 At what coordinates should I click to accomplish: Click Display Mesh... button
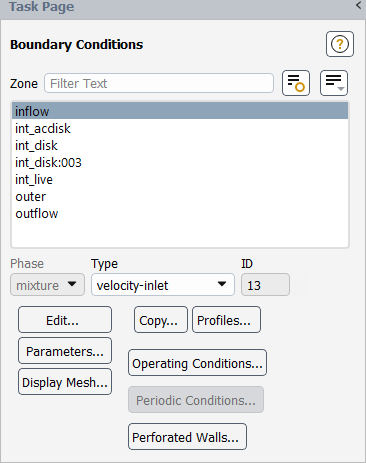pyautogui.click(x=65, y=382)
